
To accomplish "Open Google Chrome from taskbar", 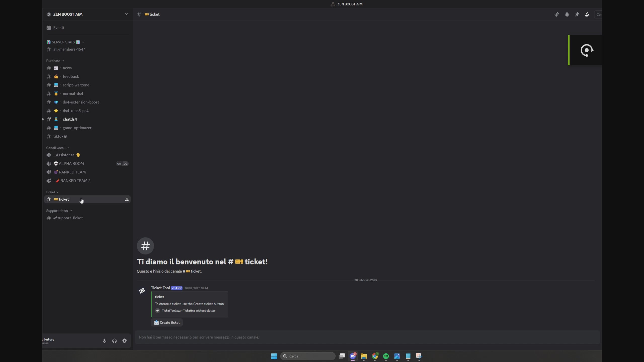I will coord(375,356).
